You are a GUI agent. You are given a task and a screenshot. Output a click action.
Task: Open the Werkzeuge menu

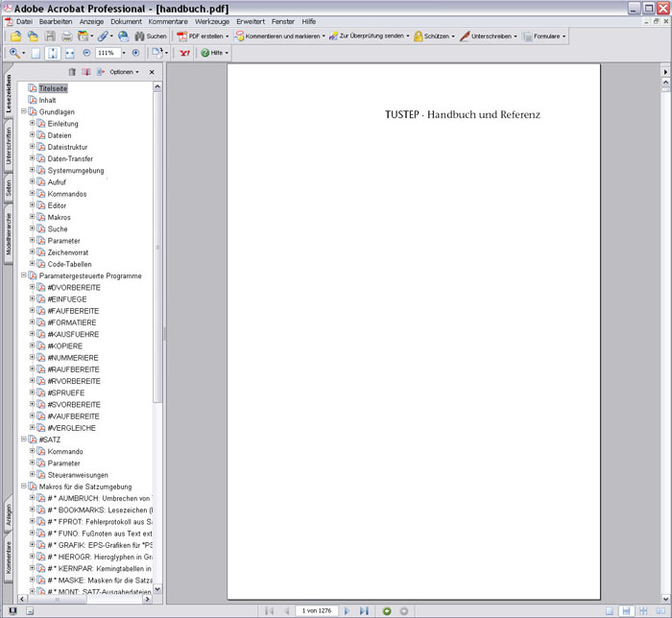(211, 21)
